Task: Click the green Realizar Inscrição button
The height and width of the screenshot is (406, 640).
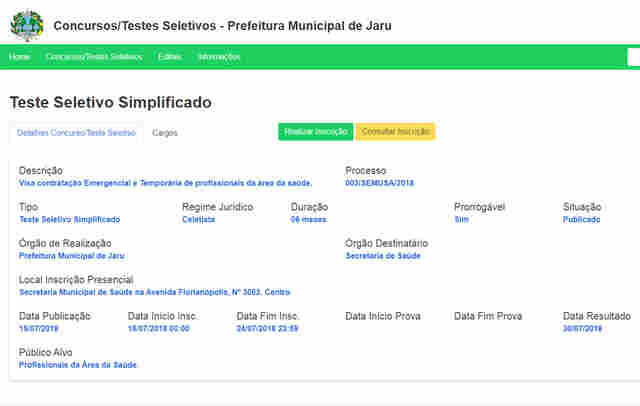Action: (316, 131)
